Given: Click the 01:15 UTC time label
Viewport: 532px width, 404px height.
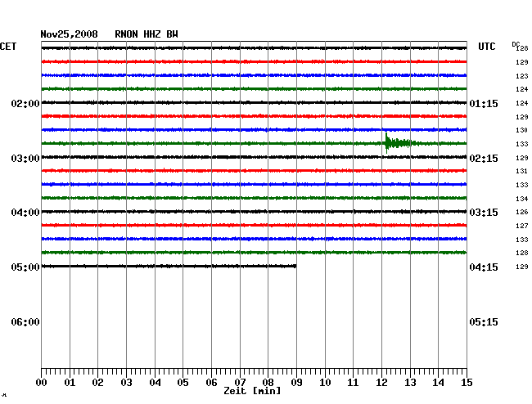Looking at the screenshot, I should click(x=484, y=104).
